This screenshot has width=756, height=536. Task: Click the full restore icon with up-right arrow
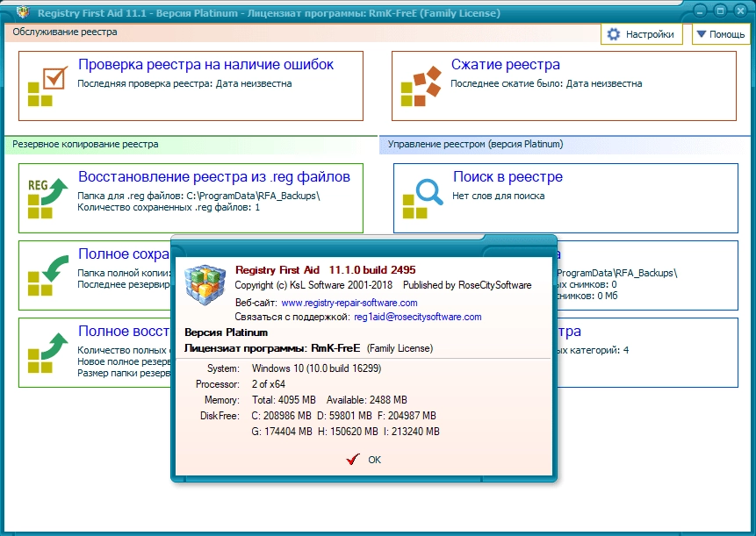pyautogui.click(x=47, y=353)
